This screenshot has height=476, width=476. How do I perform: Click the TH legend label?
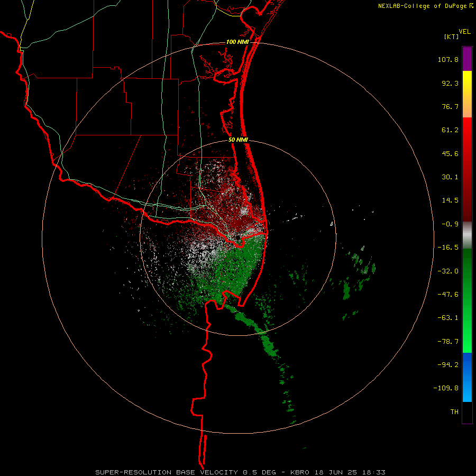[454, 412]
